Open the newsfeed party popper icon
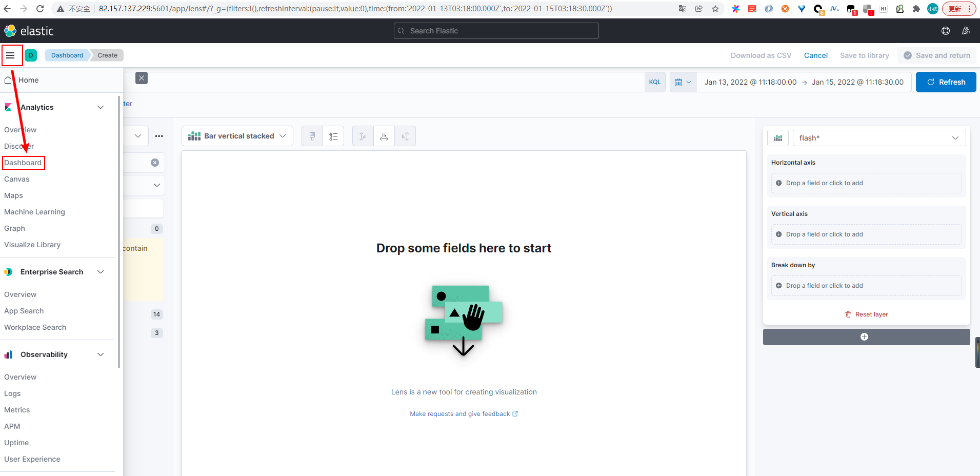The image size is (980, 476). tap(966, 31)
